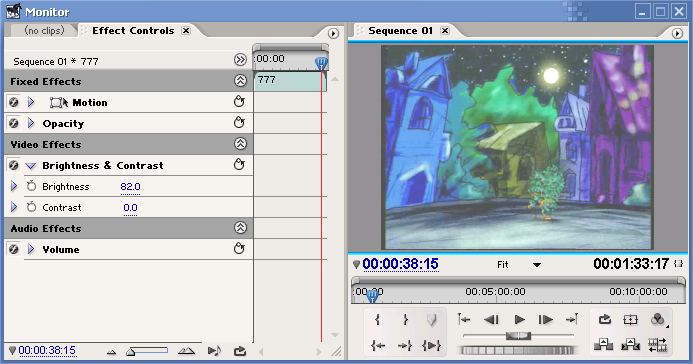Click the Set In Point button
This screenshot has width=693, height=364.
tap(377, 319)
